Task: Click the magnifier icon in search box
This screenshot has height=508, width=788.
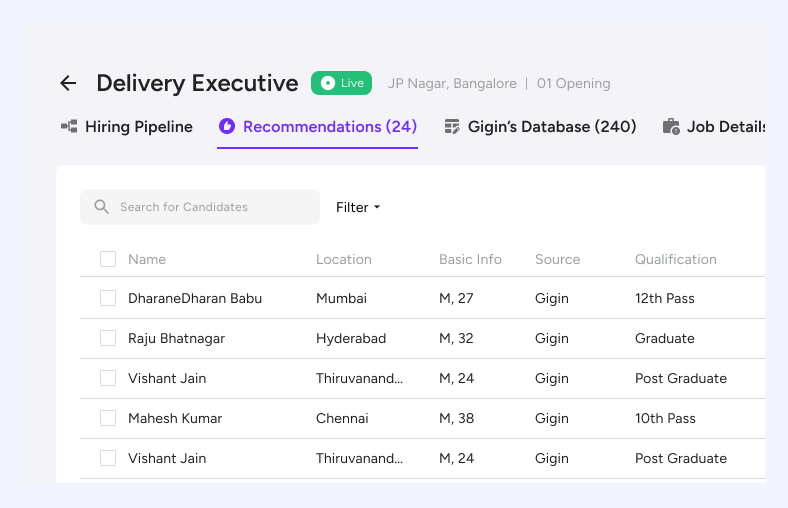Action: tap(101, 207)
